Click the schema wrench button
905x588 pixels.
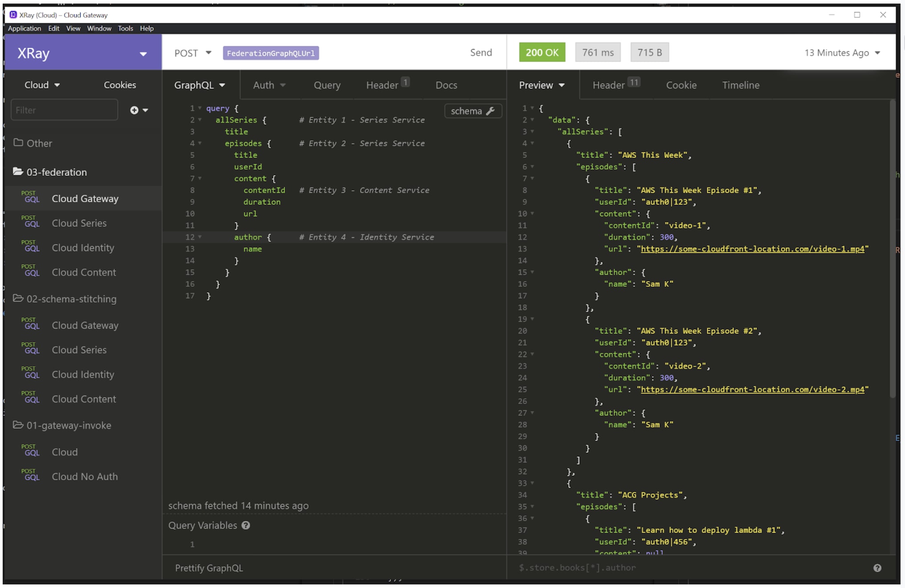pyautogui.click(x=473, y=111)
